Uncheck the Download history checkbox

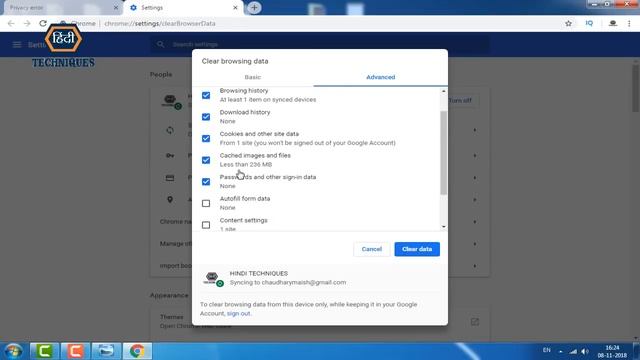point(206,117)
